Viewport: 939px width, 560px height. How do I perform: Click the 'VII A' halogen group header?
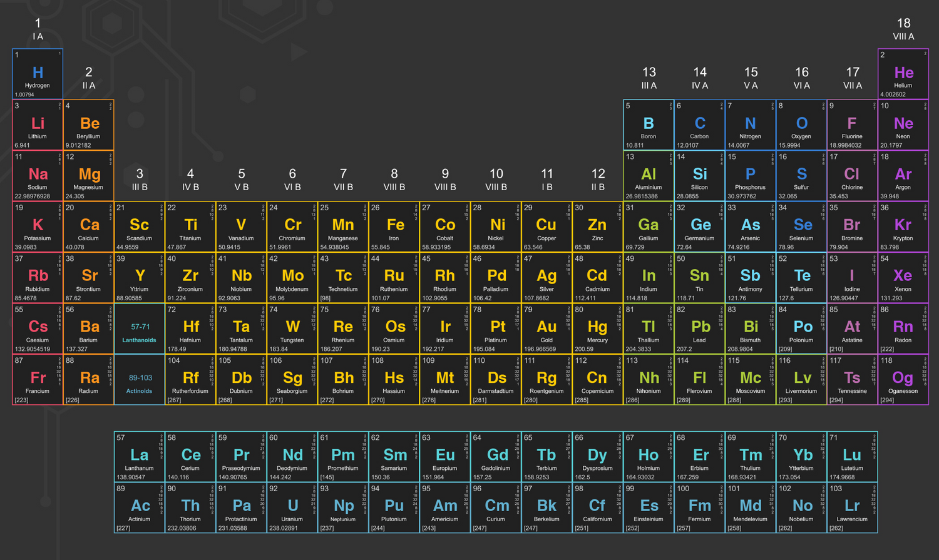point(851,78)
